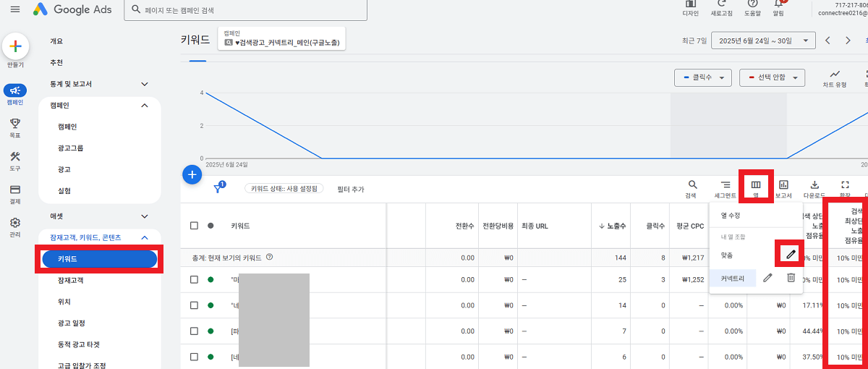Open the 클릭수 metric dropdown
Image resolution: width=868 pixels, height=369 pixels.
pyautogui.click(x=702, y=77)
